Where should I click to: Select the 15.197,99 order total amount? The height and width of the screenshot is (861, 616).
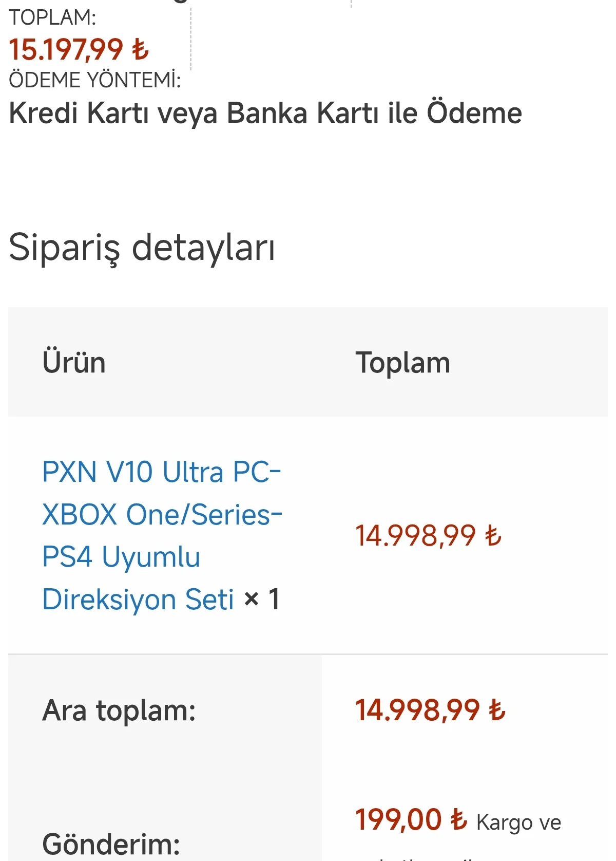(66, 50)
